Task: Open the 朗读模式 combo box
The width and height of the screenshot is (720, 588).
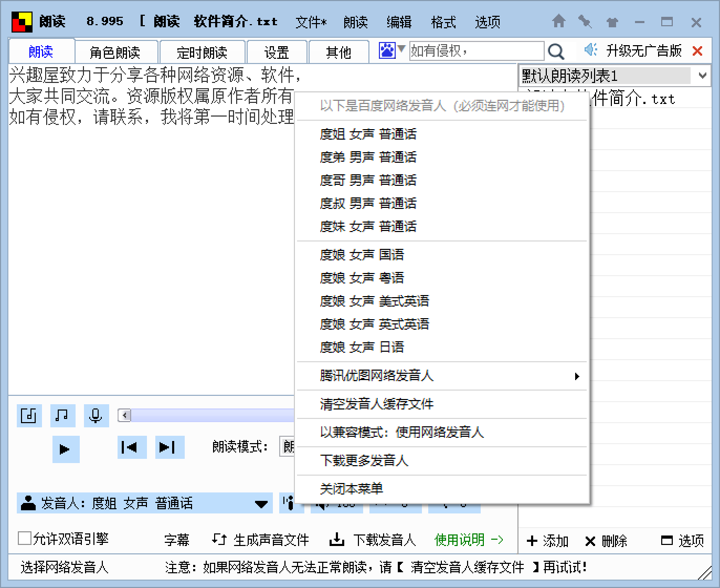Action: pyautogui.click(x=288, y=447)
